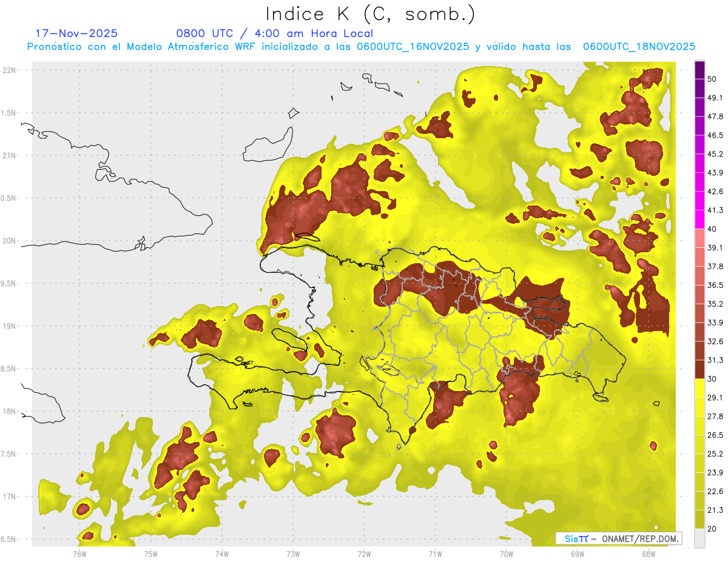Click the latitude label "18N"
Screen dimensions: 728x562
click(10, 412)
